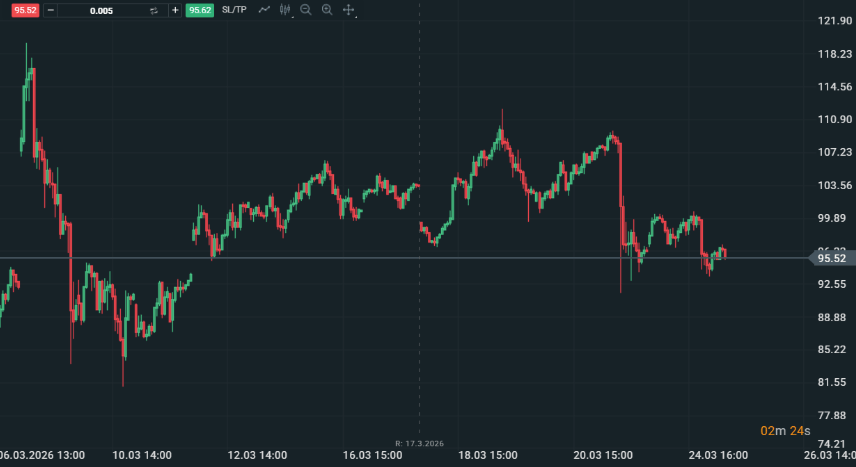856x467 pixels.
Task: Click the 12.03 14:00 time axis label
Action: [257, 454]
